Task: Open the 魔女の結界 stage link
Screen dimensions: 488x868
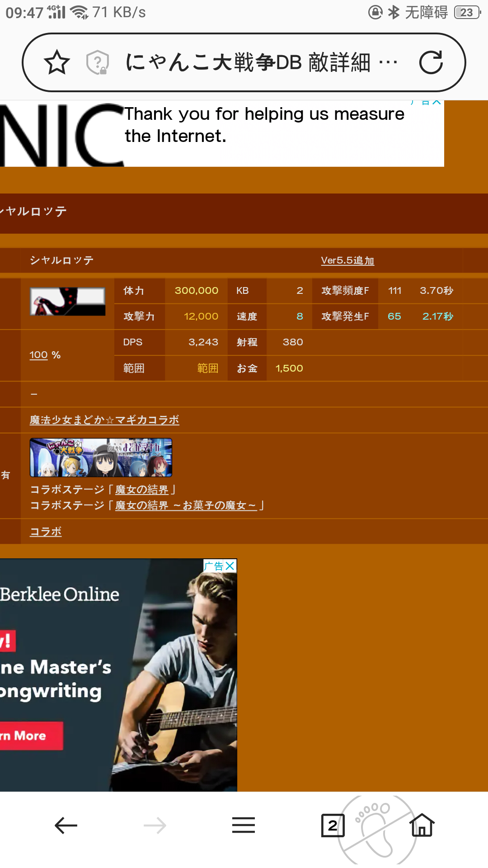Action: click(x=141, y=490)
